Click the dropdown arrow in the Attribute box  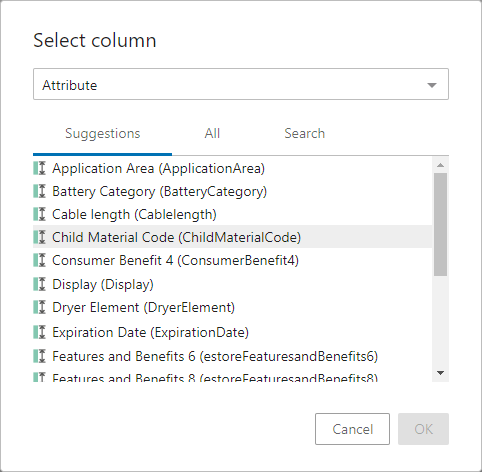tap(432, 85)
